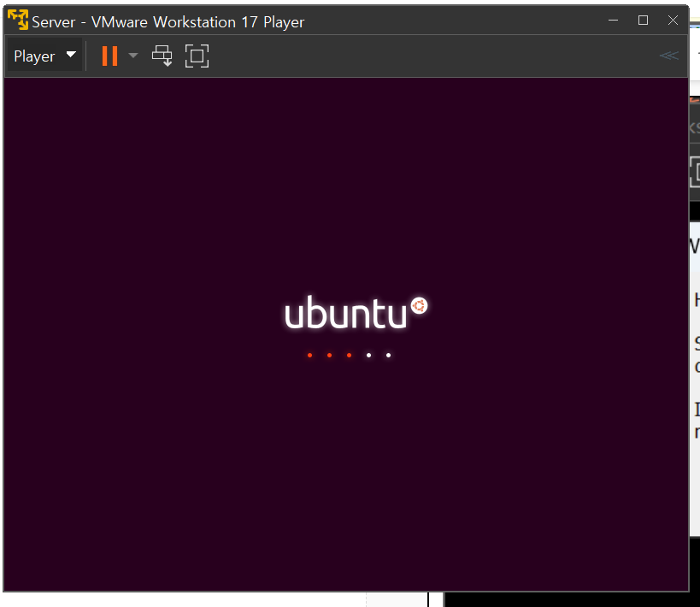Viewport: 700px width, 607px height.
Task: Click inside the Ubuntu boot screen
Action: click(x=346, y=334)
